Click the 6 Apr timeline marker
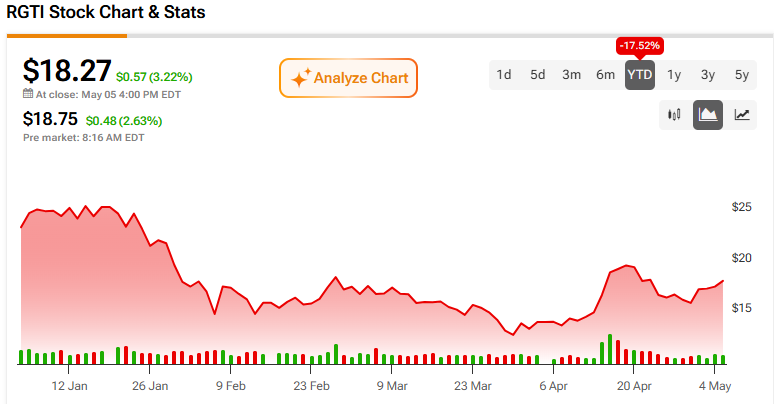Image resolution: width=774 pixels, height=404 pixels. [553, 386]
